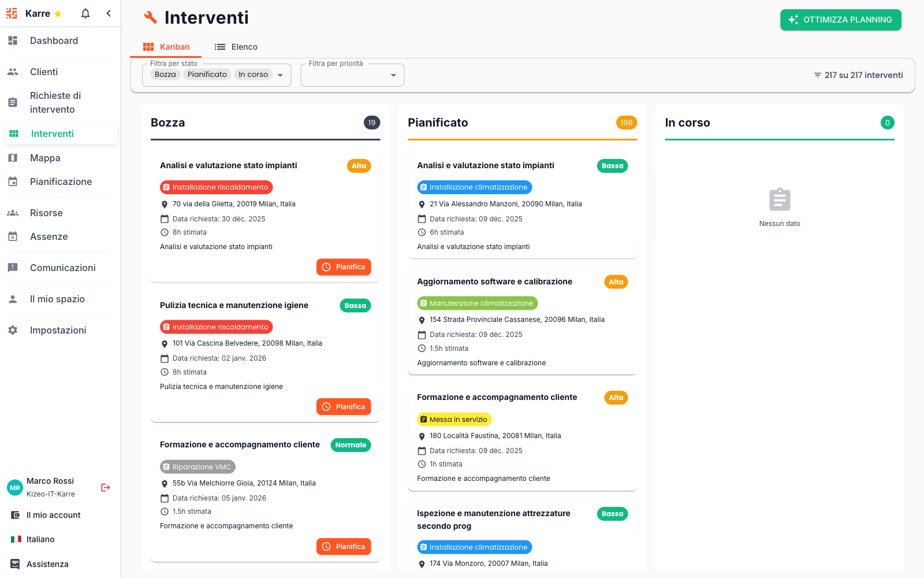Toggle the Pianificato state filter chip

pos(207,74)
